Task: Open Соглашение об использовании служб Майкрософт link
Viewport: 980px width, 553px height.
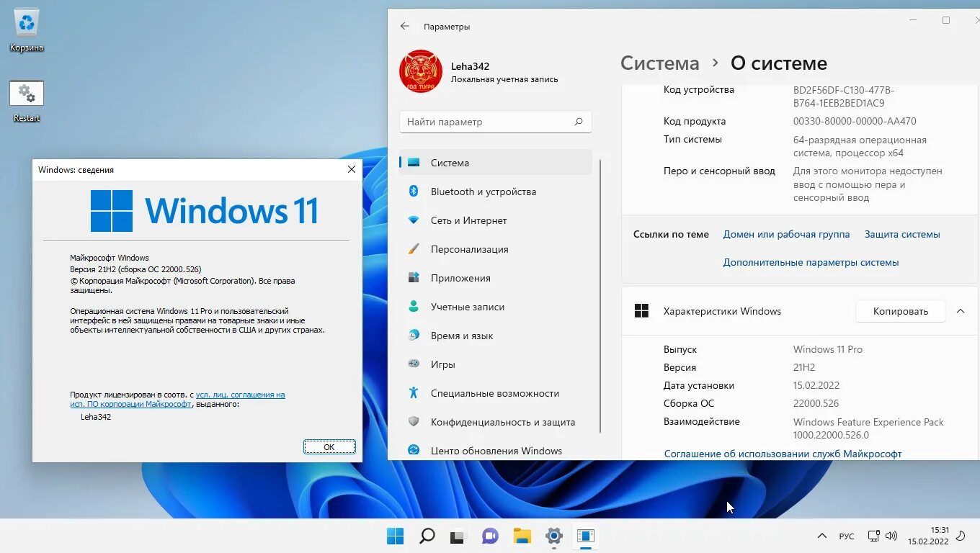Action: (x=783, y=454)
